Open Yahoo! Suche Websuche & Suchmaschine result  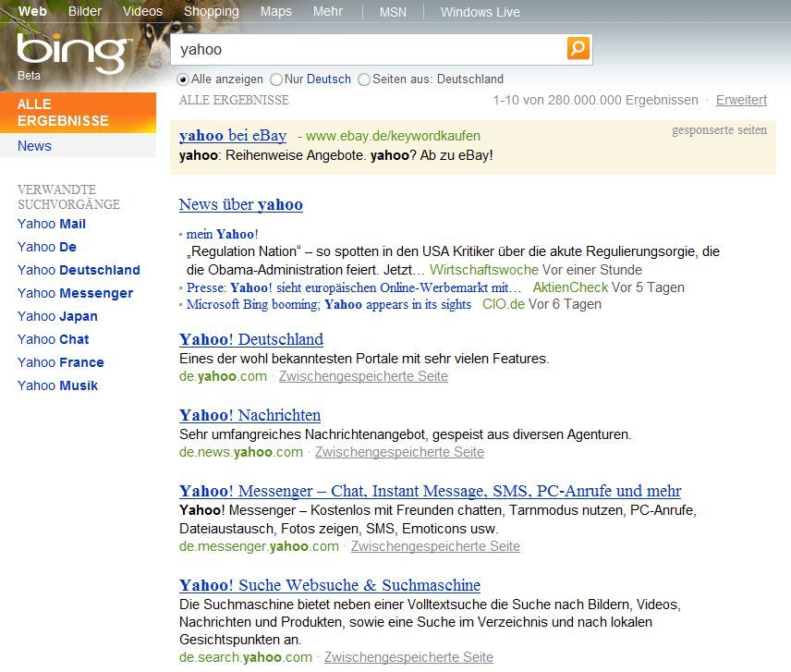point(330,585)
